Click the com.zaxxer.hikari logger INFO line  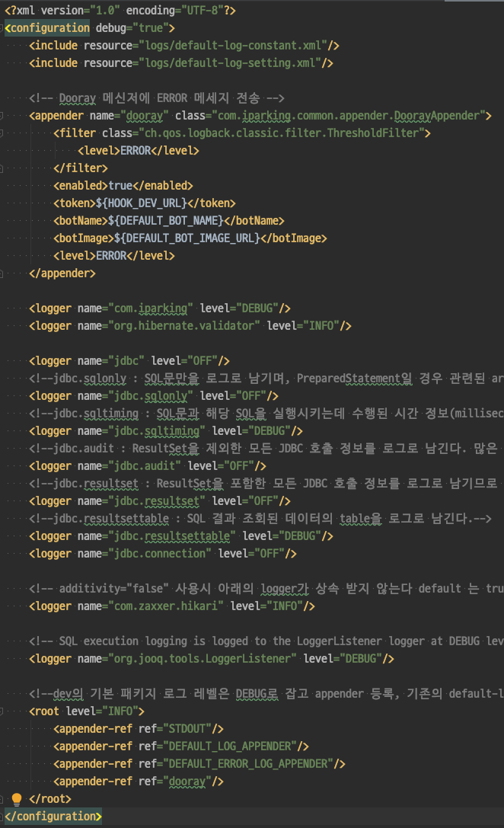pyautogui.click(x=172, y=606)
